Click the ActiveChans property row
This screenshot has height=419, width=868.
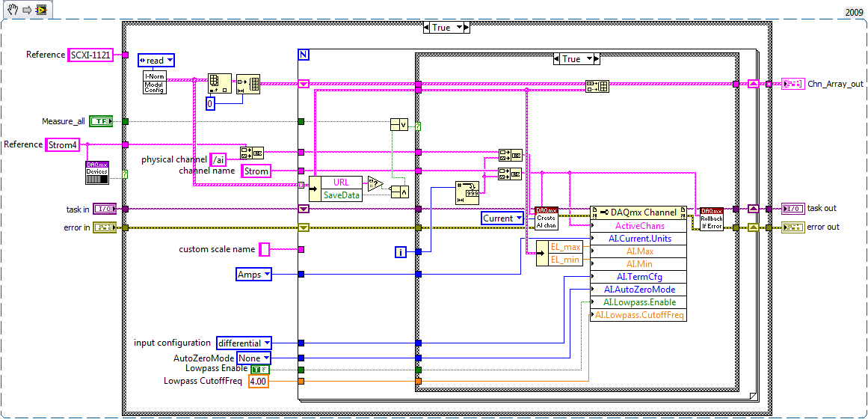pos(638,226)
